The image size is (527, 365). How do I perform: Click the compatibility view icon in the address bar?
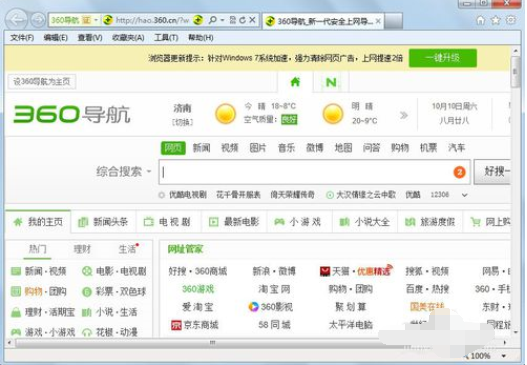[x=233, y=20]
